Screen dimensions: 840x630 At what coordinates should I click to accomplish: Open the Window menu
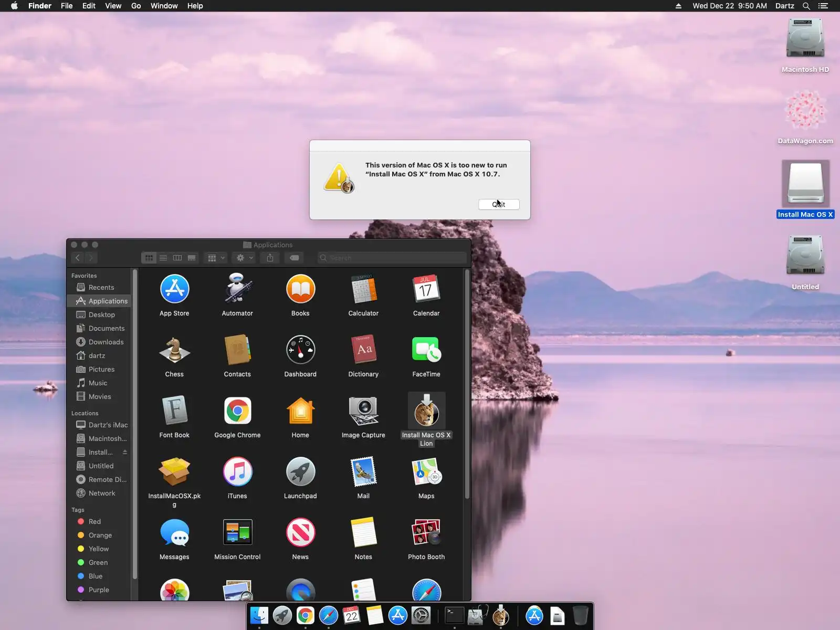pos(164,6)
